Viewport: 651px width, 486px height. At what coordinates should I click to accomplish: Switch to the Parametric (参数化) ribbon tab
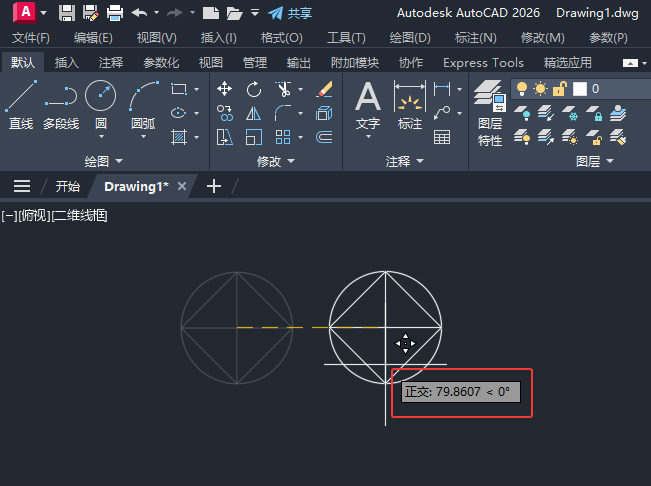click(161, 63)
